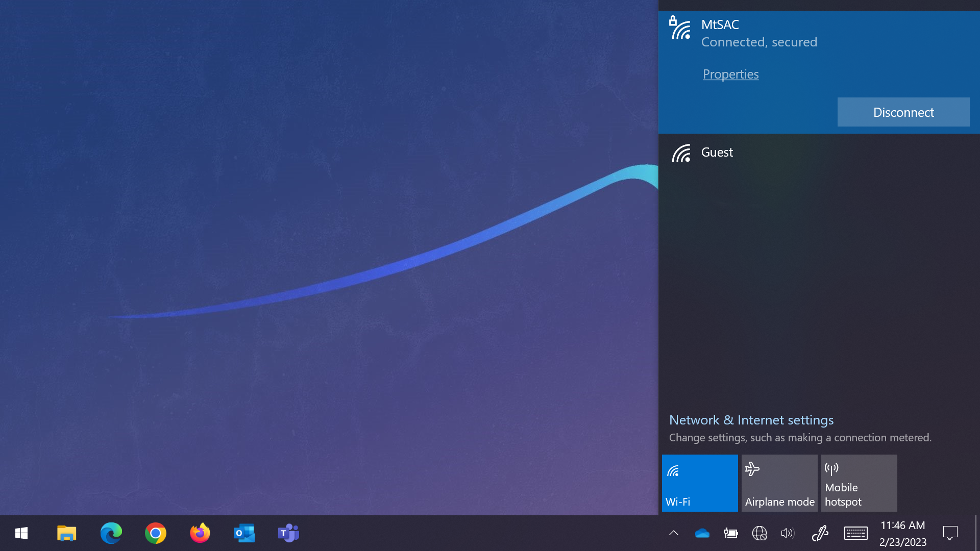Toggle Wi-Fi on or off

click(x=699, y=482)
